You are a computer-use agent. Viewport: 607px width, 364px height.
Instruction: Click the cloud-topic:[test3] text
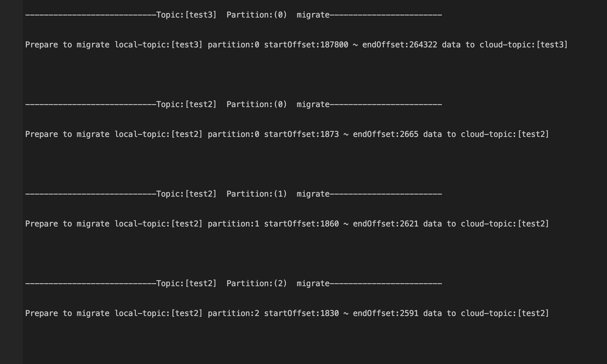(524, 45)
